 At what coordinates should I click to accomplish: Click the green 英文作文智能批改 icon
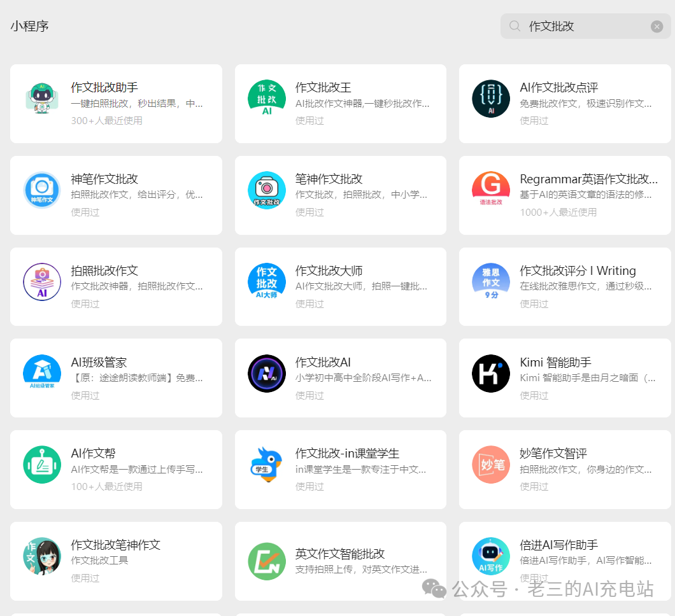pos(267,561)
